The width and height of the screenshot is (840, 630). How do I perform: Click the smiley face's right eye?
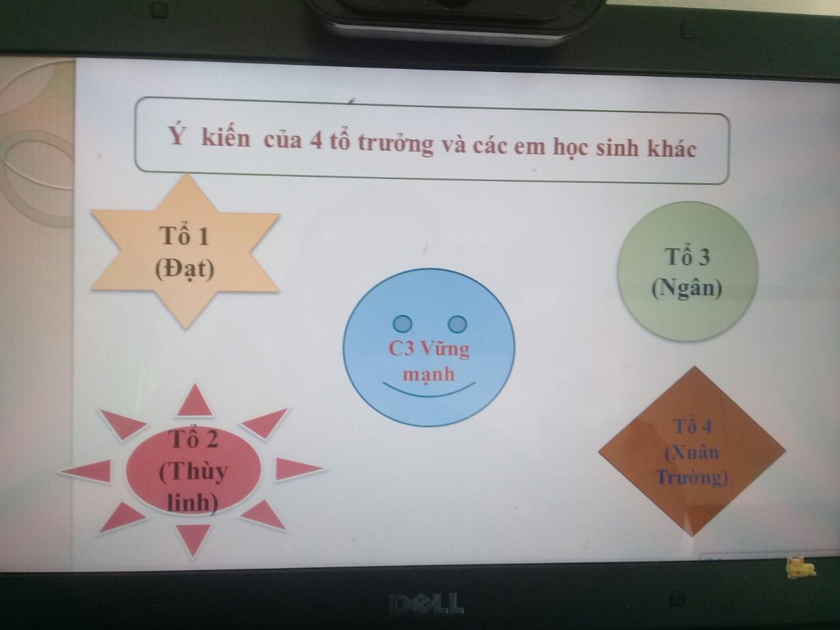[457, 324]
